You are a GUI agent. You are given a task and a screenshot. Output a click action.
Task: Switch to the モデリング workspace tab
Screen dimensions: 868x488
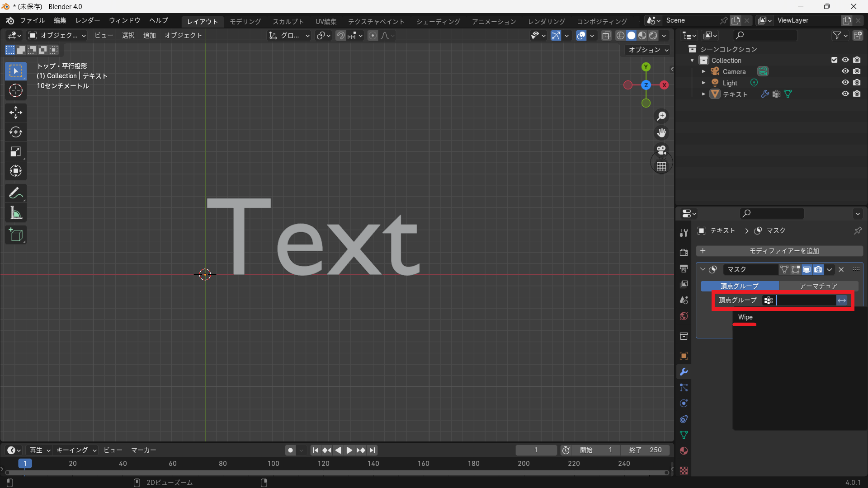tap(245, 21)
